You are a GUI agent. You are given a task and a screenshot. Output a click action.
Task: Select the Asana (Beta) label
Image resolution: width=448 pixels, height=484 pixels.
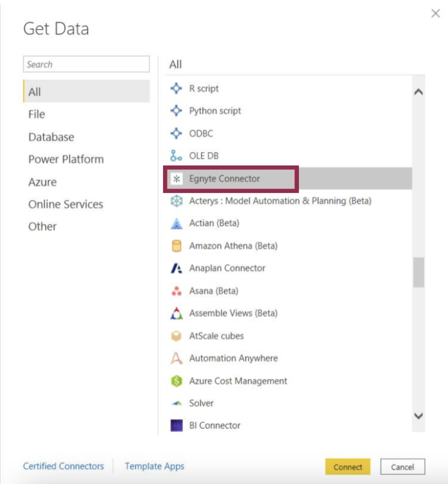[x=214, y=291]
